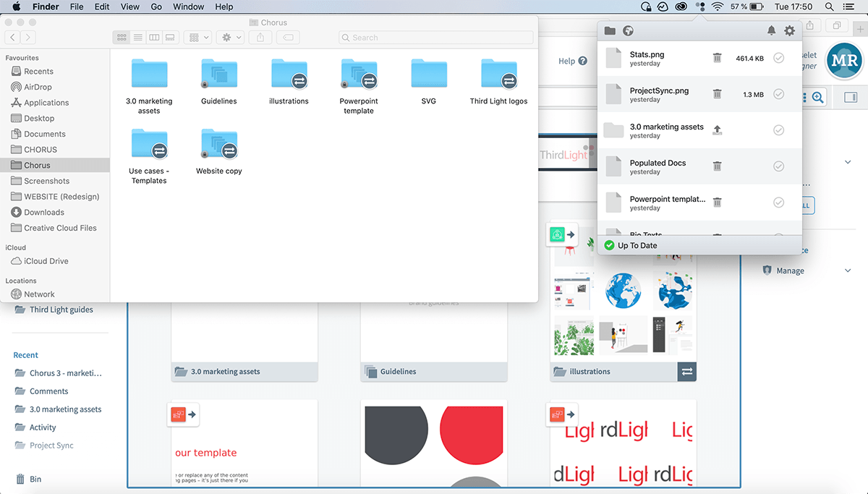Go forward in Finder window
Image resolution: width=868 pixels, height=494 pixels.
(x=28, y=37)
